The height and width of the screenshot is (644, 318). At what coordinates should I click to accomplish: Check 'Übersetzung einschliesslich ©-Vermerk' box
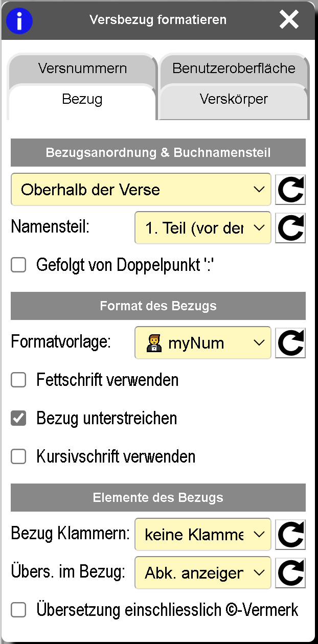pos(19,610)
